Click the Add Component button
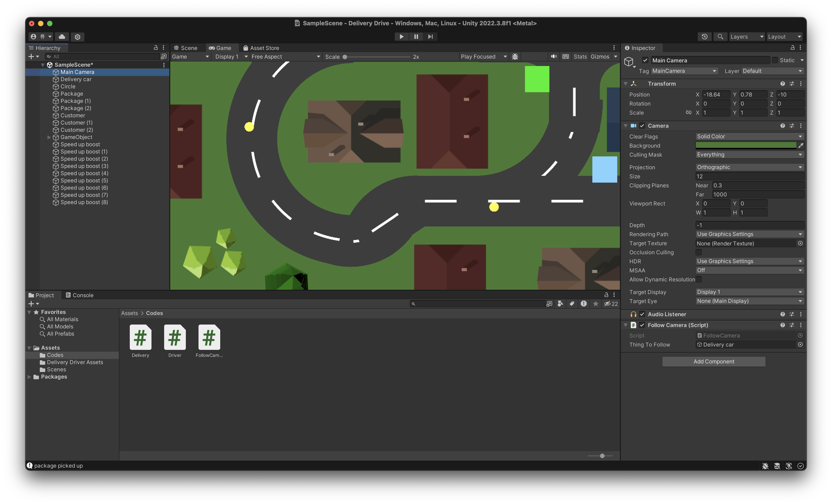 click(714, 362)
